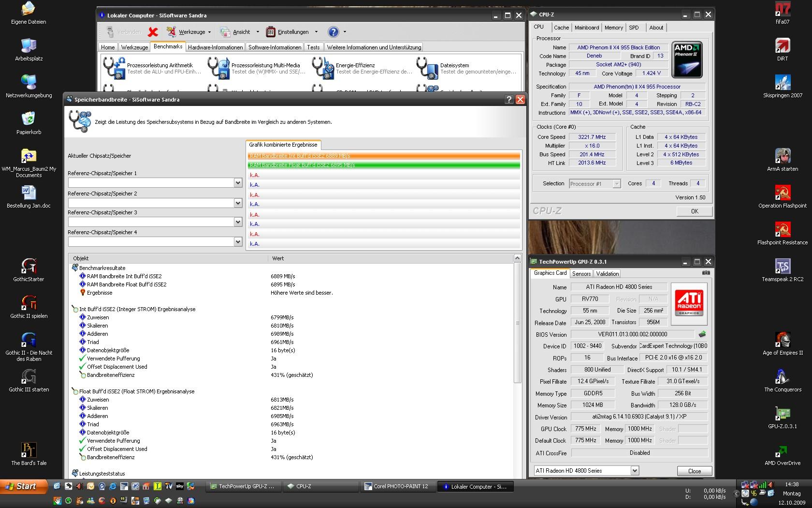
Task: Click the Objekt column header
Action: pos(168,258)
